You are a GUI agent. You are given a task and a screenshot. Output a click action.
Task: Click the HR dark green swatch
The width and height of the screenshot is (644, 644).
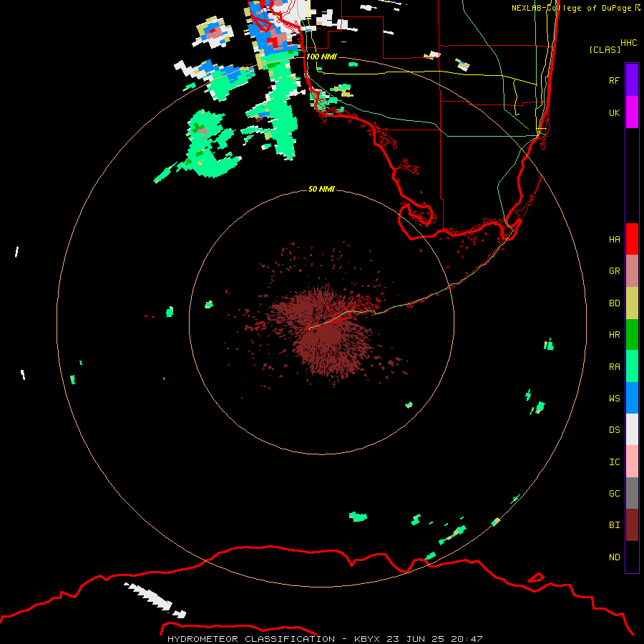click(632, 335)
